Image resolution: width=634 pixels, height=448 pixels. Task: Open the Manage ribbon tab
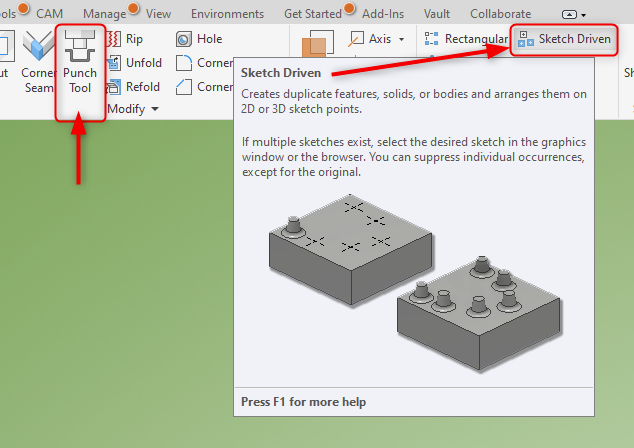(x=105, y=14)
